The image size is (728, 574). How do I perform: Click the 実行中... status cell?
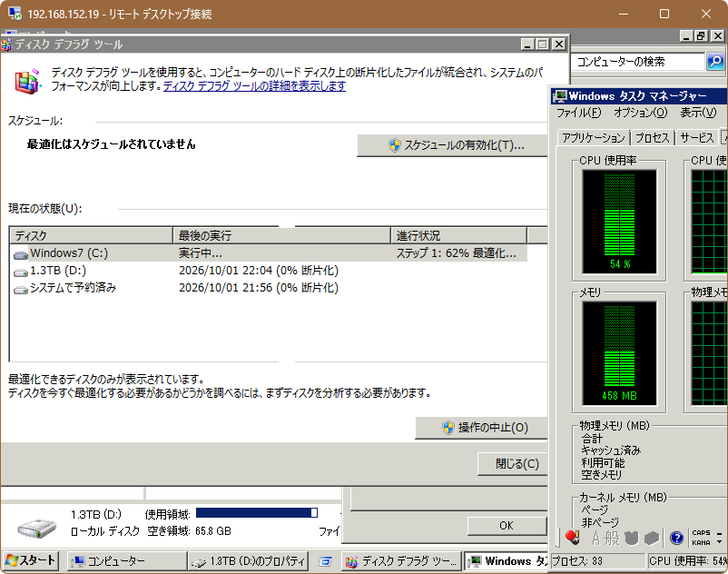[201, 253]
